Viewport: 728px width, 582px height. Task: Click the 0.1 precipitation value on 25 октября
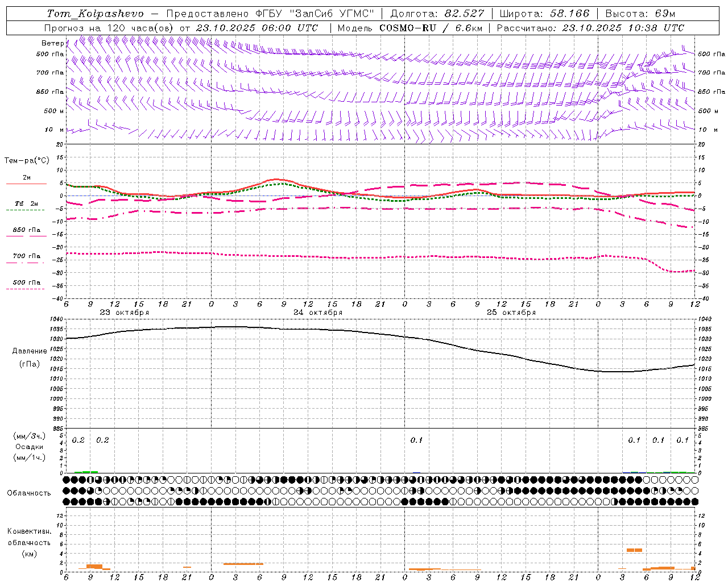pyautogui.click(x=416, y=440)
